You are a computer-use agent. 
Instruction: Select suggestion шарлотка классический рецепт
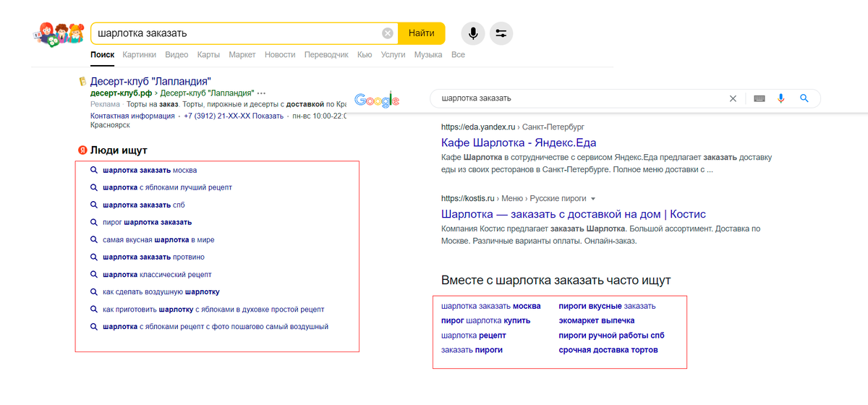click(x=157, y=275)
